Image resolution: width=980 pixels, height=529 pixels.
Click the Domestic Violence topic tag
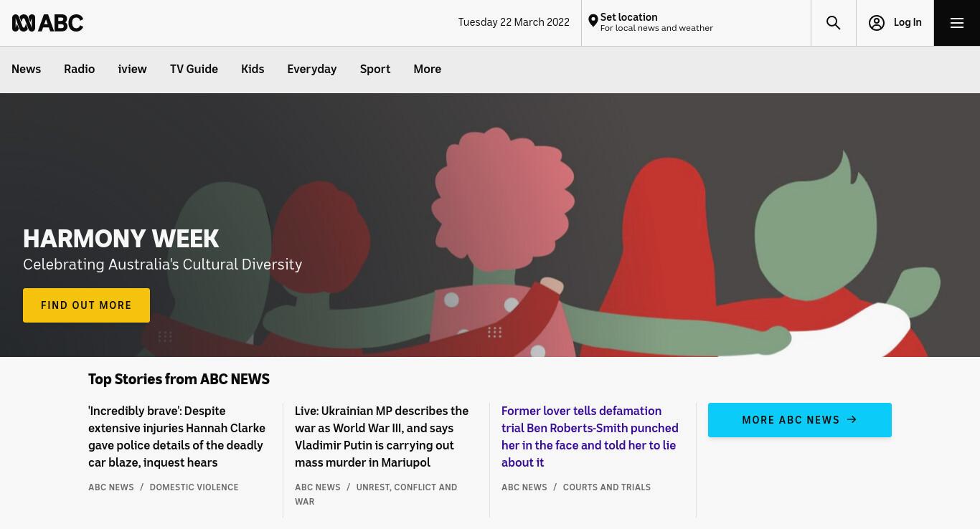tap(194, 487)
